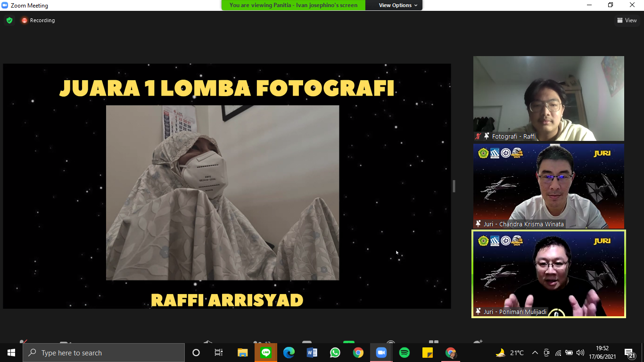Image resolution: width=644 pixels, height=362 pixels.
Task: Expand the View Options dropdown
Action: pos(398,5)
